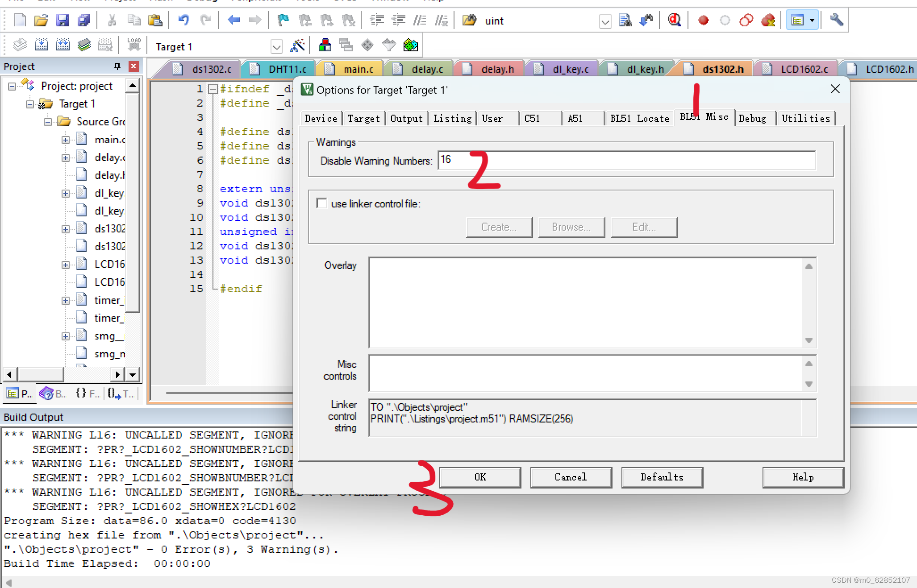Click the Configuration wrench icon
This screenshot has height=588, width=917.
pos(836,20)
